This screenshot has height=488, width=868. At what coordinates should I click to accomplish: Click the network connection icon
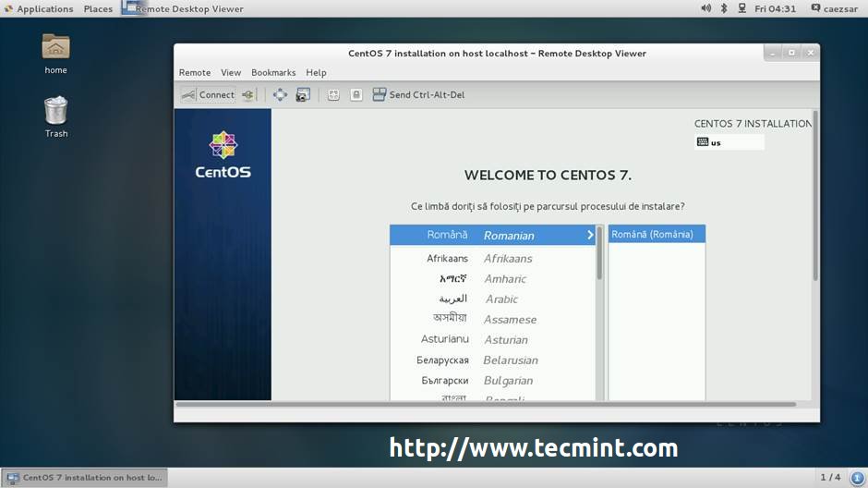point(741,8)
